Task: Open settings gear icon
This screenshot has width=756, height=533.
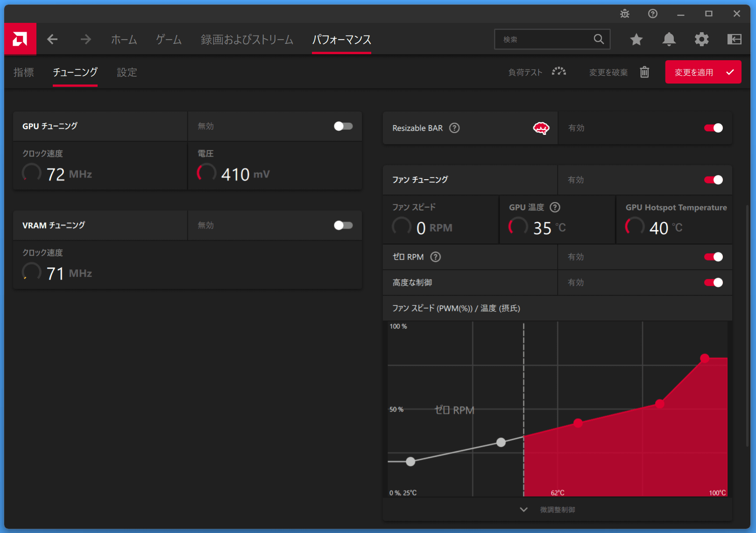Action: click(x=701, y=40)
